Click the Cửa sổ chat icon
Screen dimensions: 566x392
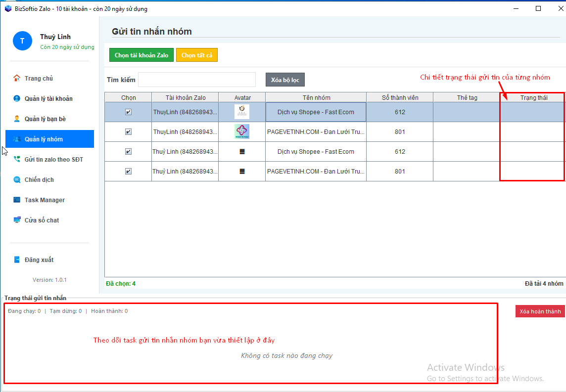click(17, 220)
